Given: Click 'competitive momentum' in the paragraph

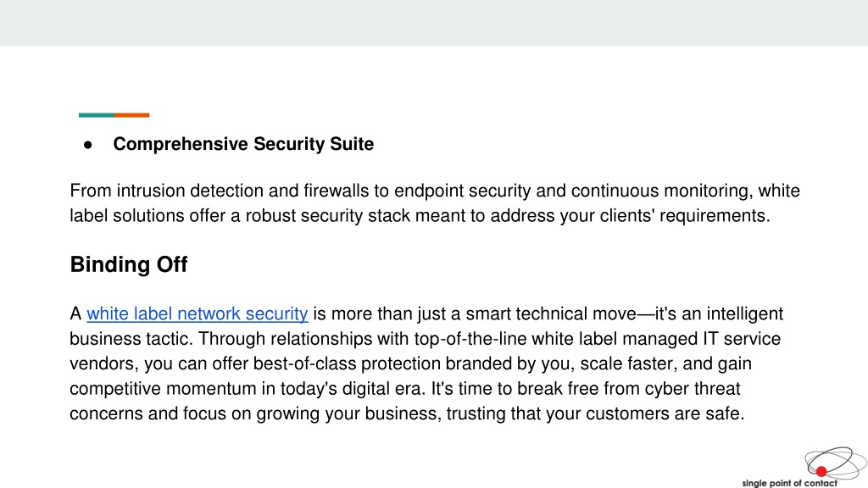Looking at the screenshot, I should (x=164, y=388).
